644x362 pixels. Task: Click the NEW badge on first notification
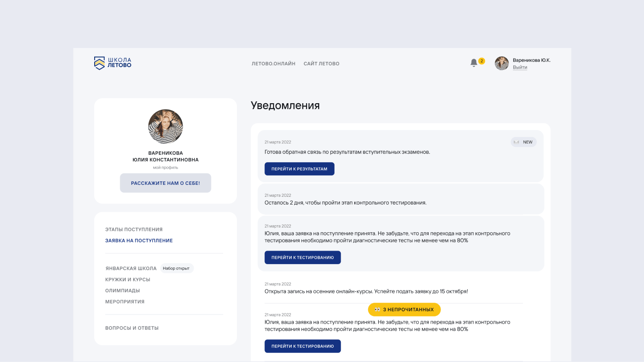tap(523, 142)
